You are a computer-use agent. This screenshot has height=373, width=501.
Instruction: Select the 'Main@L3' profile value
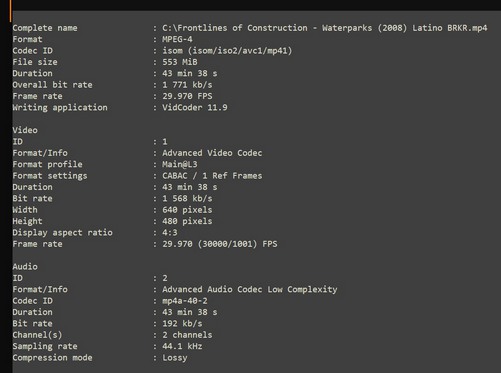click(x=180, y=164)
